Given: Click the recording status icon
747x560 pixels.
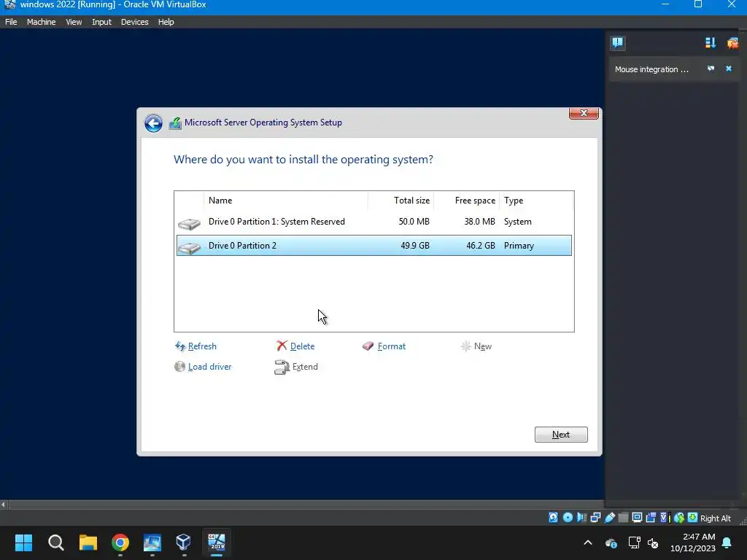Looking at the screenshot, I should [x=651, y=518].
